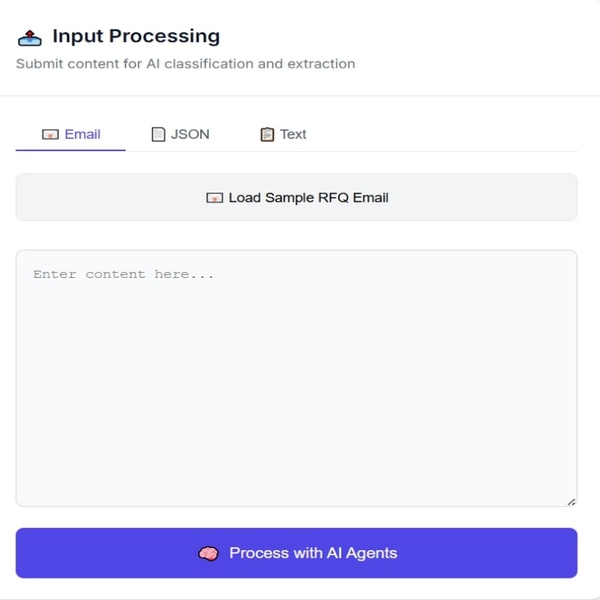Click the clipboard icon on Text tab
The height and width of the screenshot is (600, 600).
[x=267, y=134]
